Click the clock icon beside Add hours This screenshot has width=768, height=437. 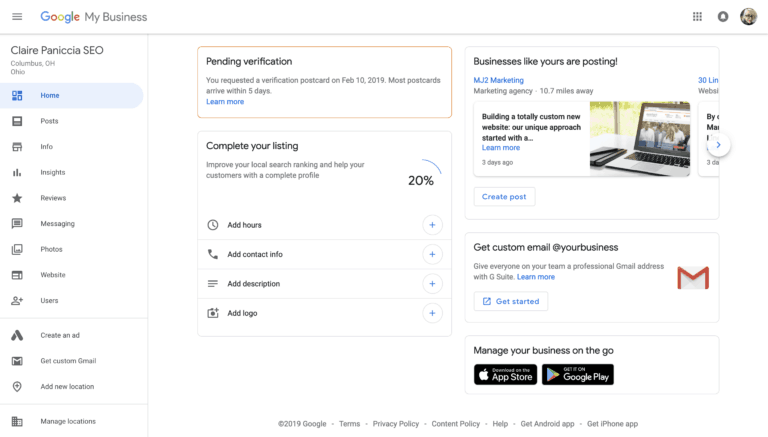pos(213,225)
